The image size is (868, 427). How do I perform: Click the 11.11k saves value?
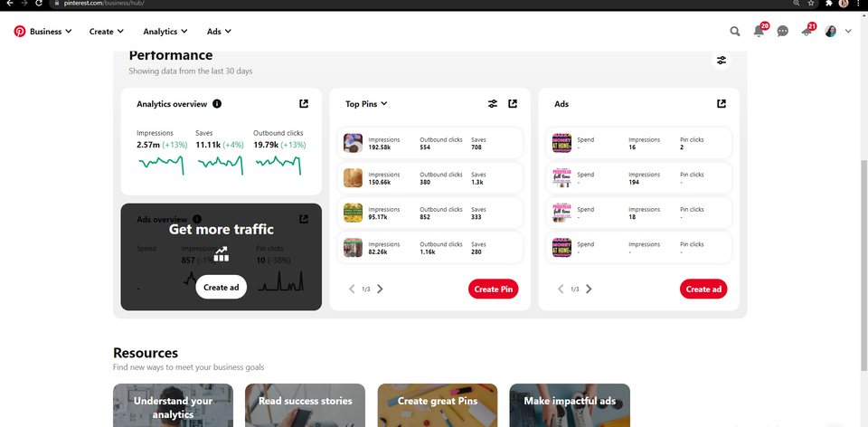pyautogui.click(x=208, y=145)
